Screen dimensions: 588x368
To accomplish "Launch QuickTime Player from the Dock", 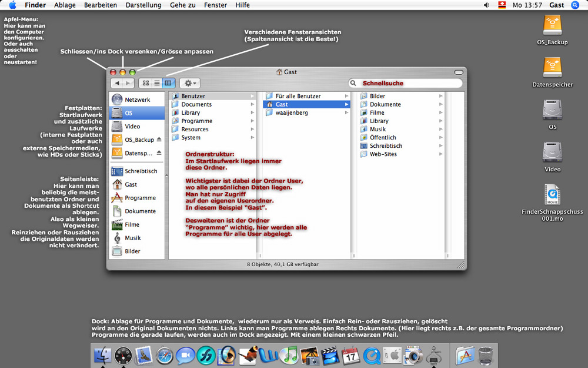I will 372,355.
